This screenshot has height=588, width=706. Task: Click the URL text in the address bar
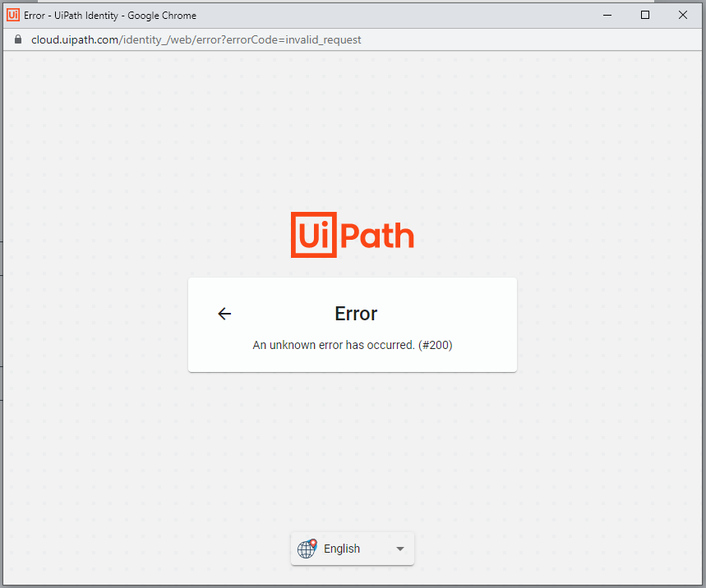pyautogui.click(x=196, y=39)
